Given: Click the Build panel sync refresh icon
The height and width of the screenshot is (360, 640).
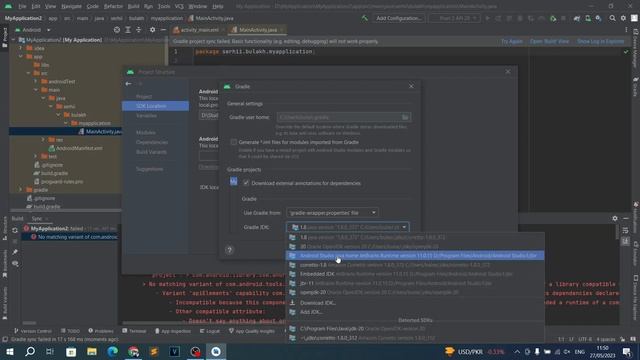Looking at the screenshot, I should click(15, 230).
